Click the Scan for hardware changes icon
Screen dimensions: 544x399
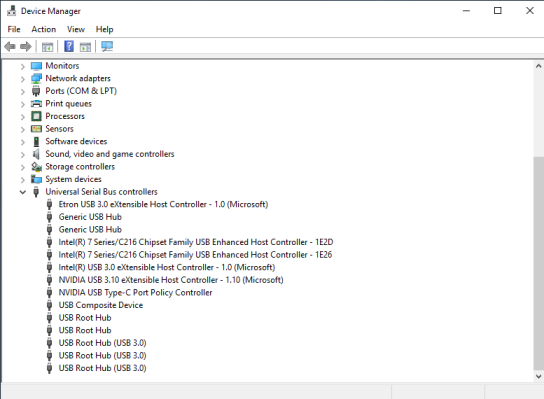pyautogui.click(x=107, y=46)
